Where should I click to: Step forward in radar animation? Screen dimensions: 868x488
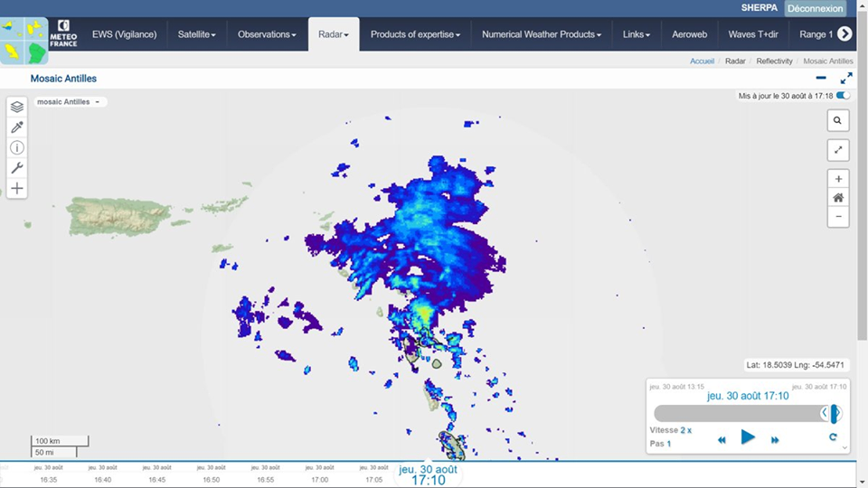(775, 440)
